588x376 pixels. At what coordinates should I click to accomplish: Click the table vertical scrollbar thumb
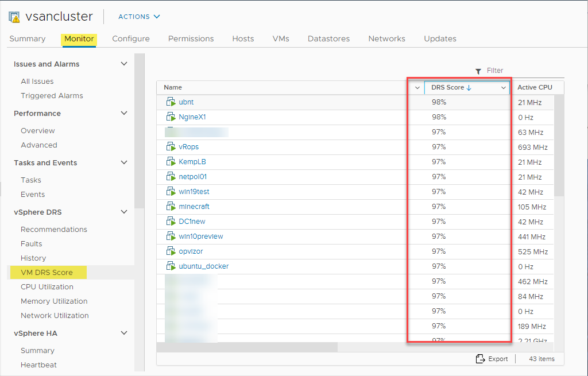point(559,145)
